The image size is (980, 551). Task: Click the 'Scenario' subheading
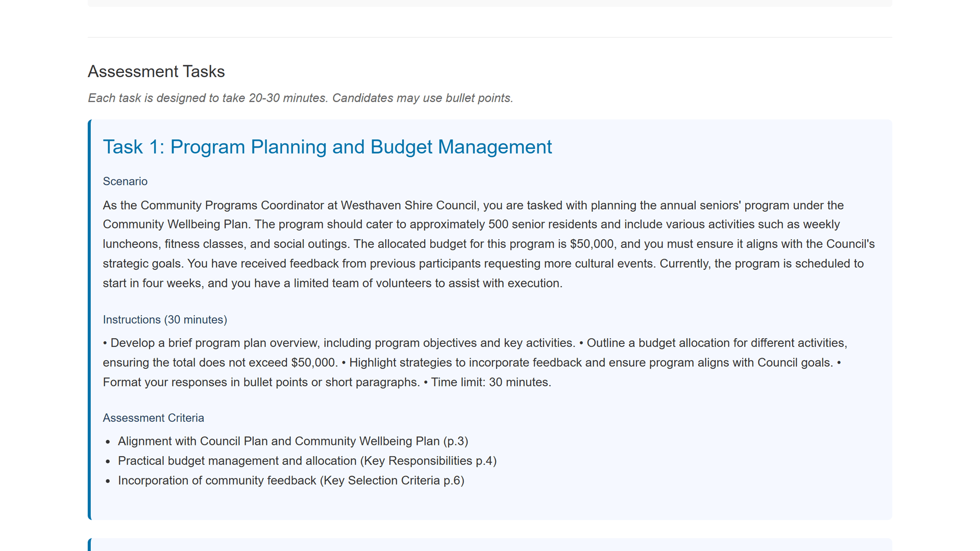(125, 182)
